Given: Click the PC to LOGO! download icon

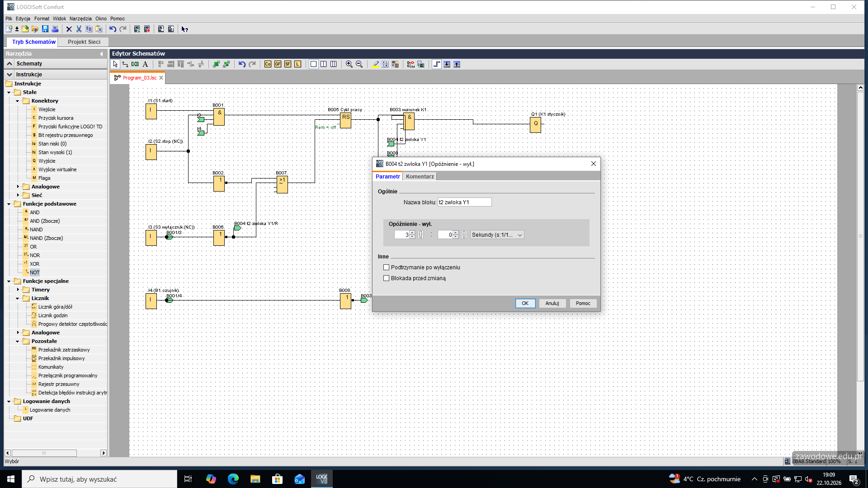Looking at the screenshot, I should [x=161, y=29].
